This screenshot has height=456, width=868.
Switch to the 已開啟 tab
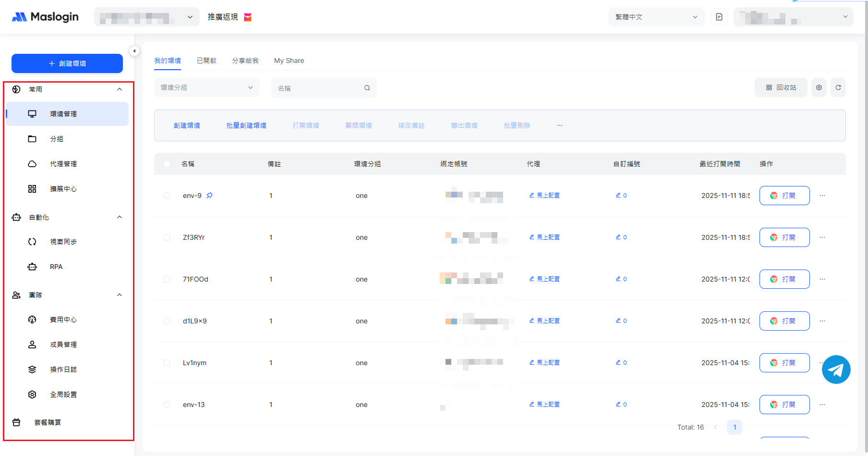206,61
